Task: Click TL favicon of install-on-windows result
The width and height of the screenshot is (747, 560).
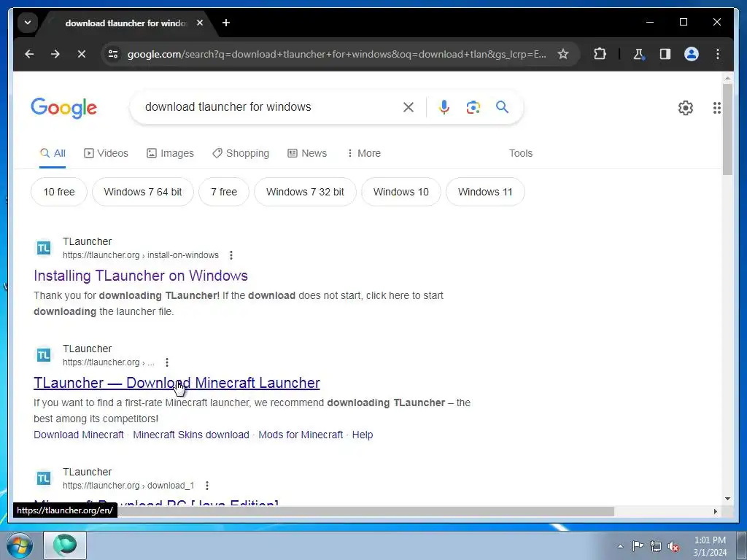Action: 44,248
